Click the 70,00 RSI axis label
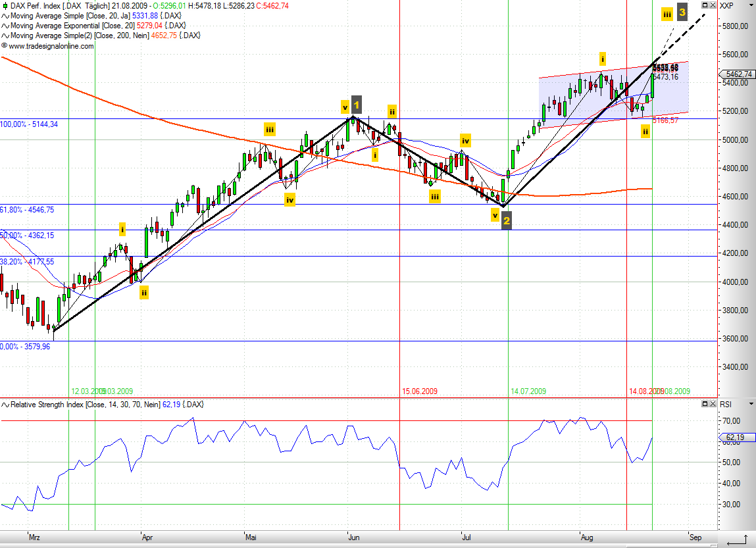The image size is (756, 548). click(731, 421)
